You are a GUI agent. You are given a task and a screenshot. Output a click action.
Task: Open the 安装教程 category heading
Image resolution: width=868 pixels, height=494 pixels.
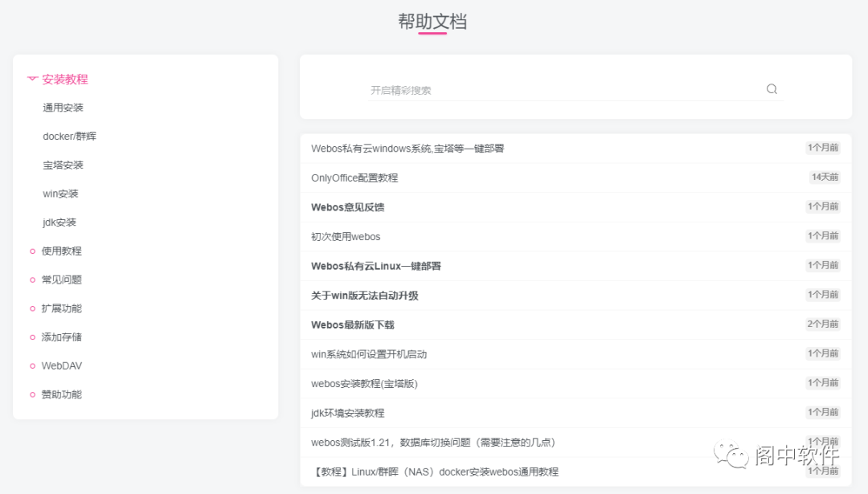pyautogui.click(x=65, y=79)
